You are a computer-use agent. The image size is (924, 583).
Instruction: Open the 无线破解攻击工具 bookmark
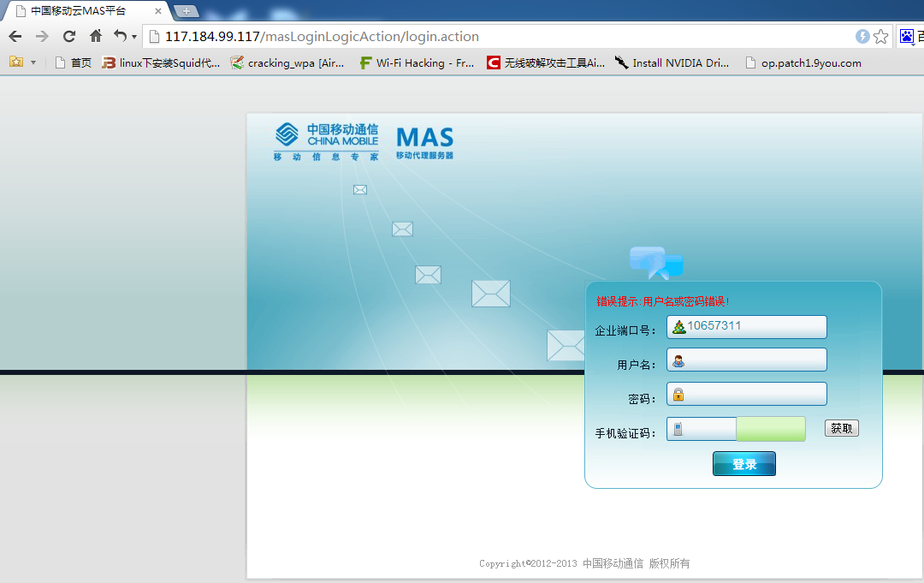point(546,62)
